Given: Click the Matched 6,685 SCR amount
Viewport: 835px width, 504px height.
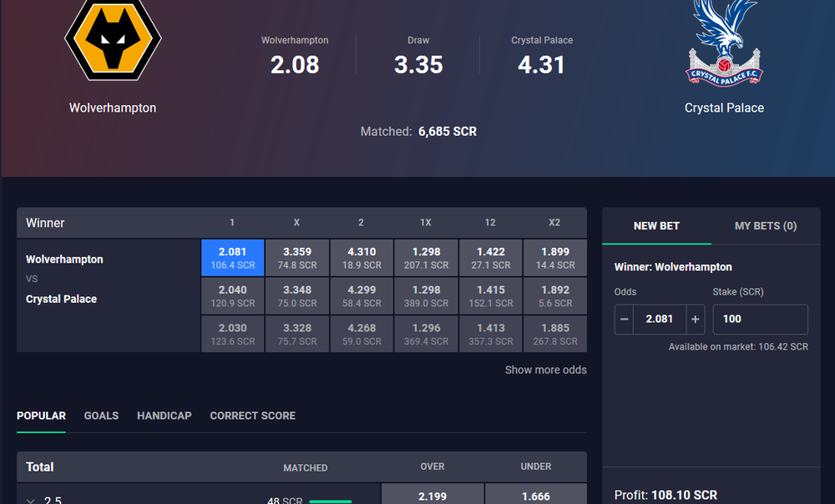Looking at the screenshot, I should point(448,132).
